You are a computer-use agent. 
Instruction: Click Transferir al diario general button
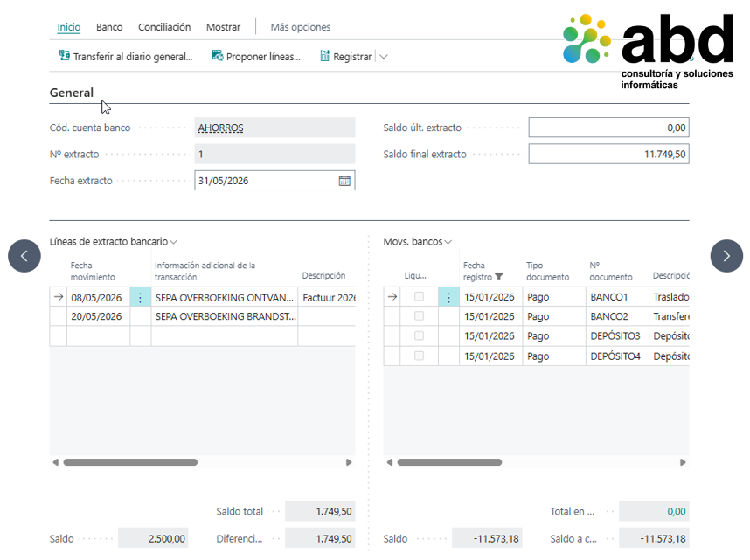(126, 57)
